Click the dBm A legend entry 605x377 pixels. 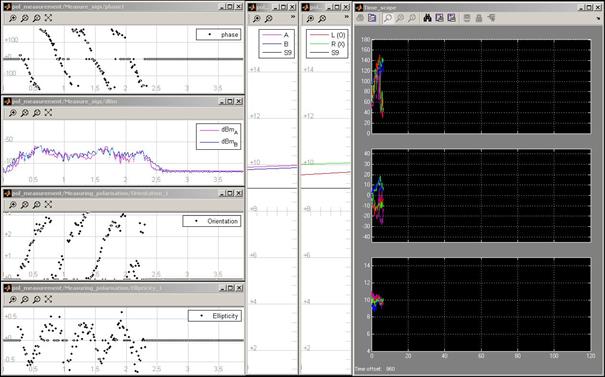tap(219, 130)
